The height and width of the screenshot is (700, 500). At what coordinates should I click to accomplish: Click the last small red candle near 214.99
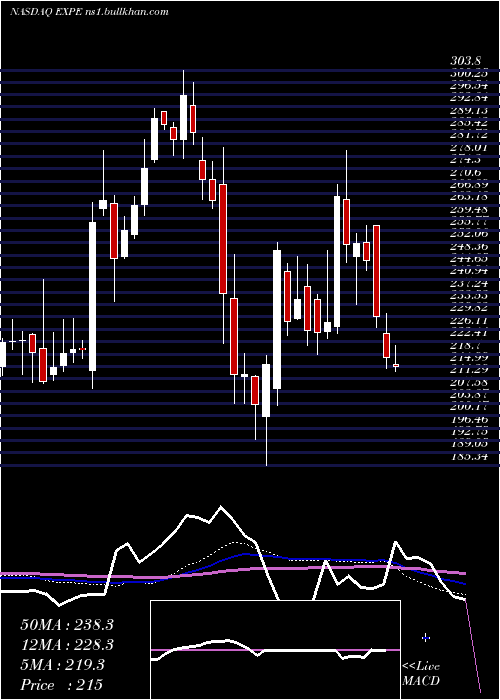click(x=396, y=365)
